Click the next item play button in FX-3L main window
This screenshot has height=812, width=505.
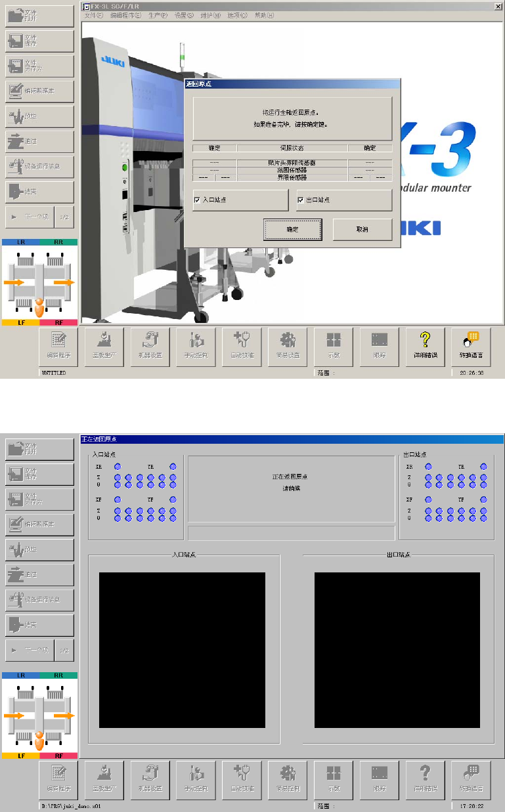29,217
